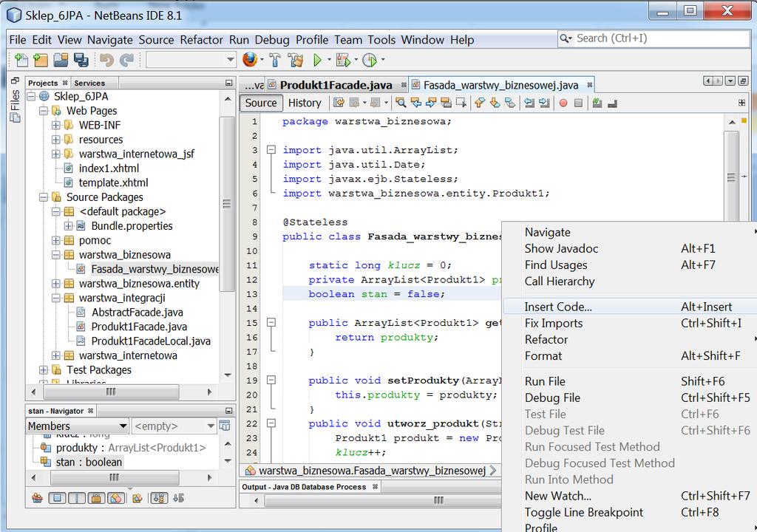
Task: Open the <empty> dropdown in Navigator
Action: [174, 426]
